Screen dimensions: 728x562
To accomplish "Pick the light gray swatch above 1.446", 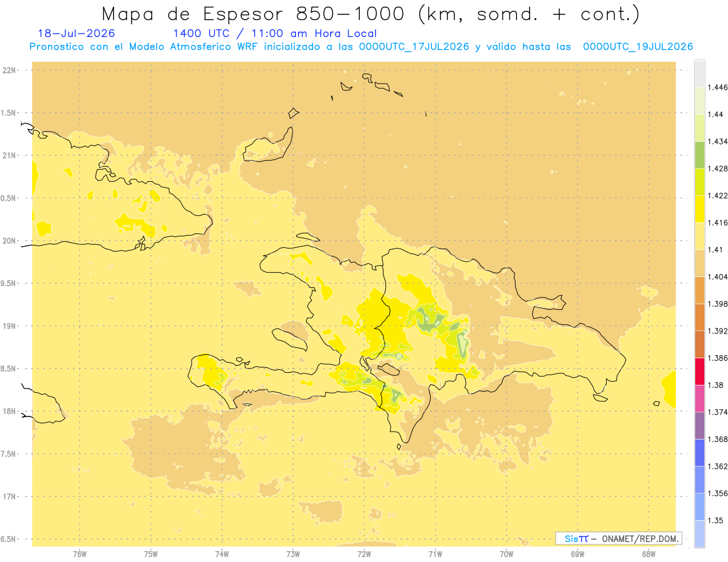I will point(699,74).
